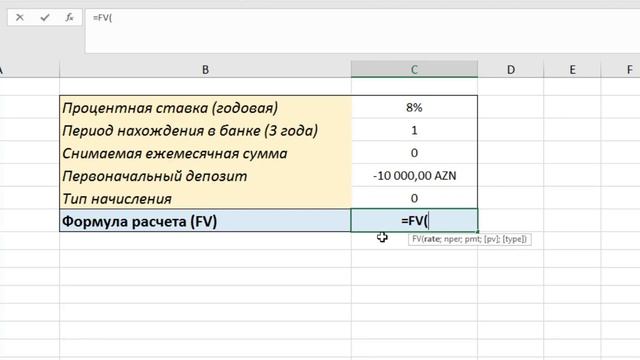Screen dimensions: 640x360
Task: Click the value 0 beside Снимаемая ежемесячная сумма
Action: [x=414, y=153]
